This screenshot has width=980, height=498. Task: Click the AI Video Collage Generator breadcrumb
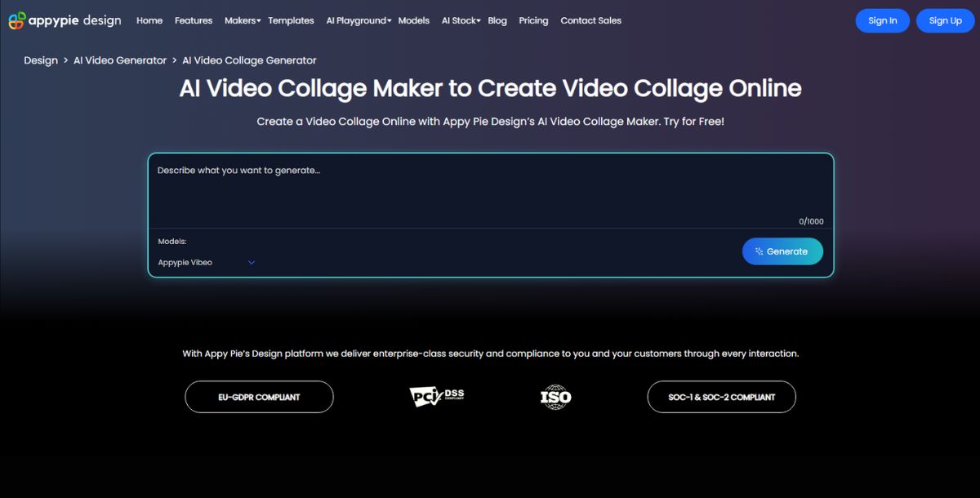pyautogui.click(x=249, y=60)
